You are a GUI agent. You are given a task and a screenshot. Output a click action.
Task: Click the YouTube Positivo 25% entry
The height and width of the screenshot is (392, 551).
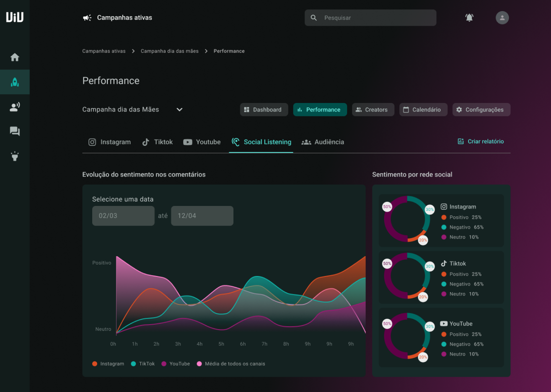[x=461, y=334]
